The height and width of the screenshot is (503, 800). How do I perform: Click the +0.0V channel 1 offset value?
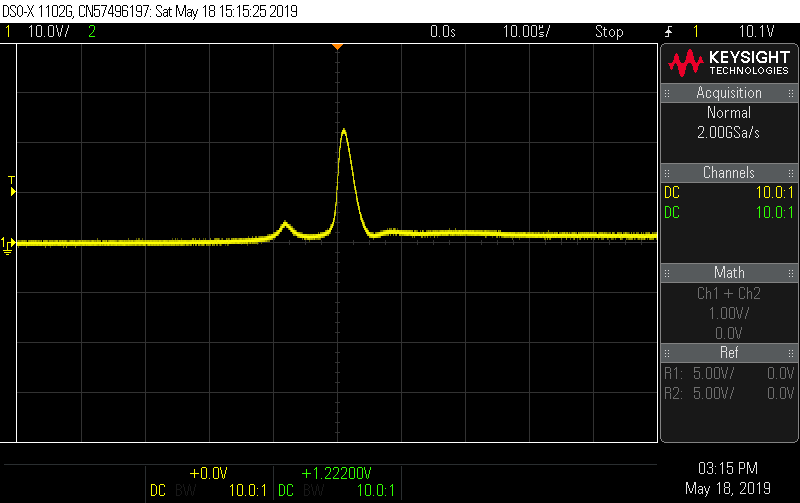[x=208, y=473]
